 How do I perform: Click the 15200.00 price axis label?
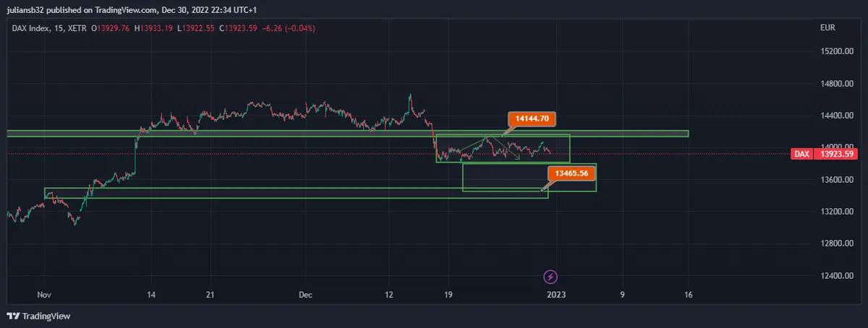(837, 52)
